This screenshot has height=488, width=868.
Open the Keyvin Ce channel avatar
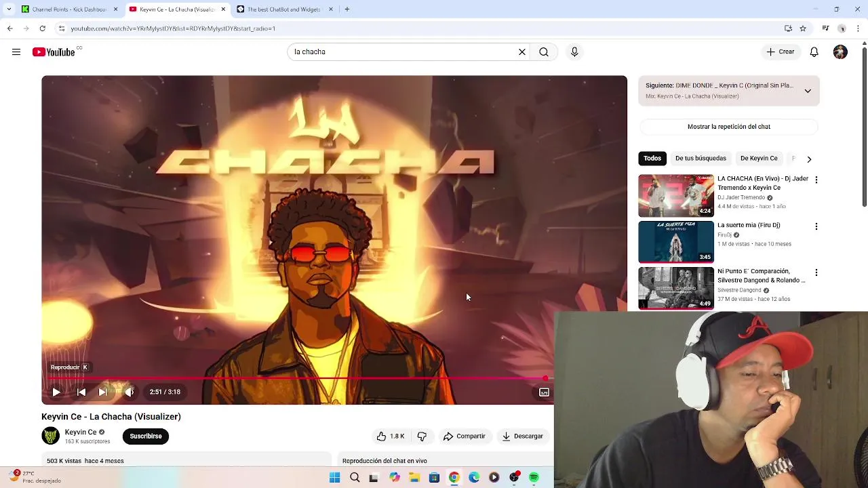coord(51,436)
